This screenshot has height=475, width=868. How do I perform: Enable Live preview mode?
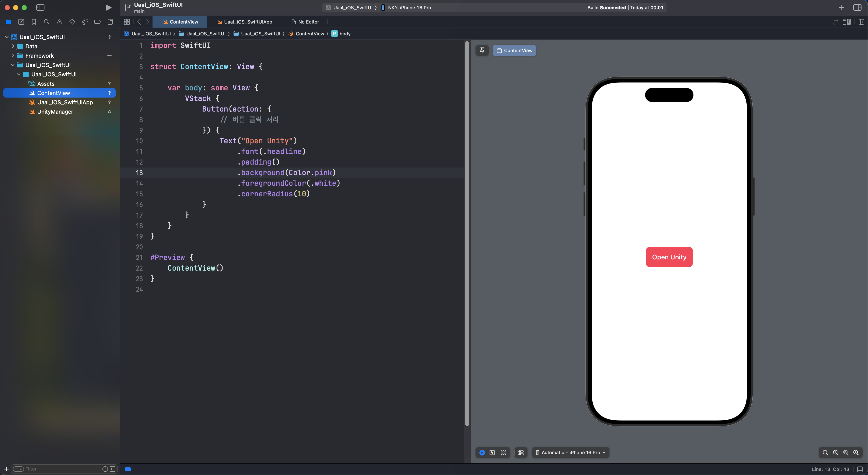tap(482, 453)
